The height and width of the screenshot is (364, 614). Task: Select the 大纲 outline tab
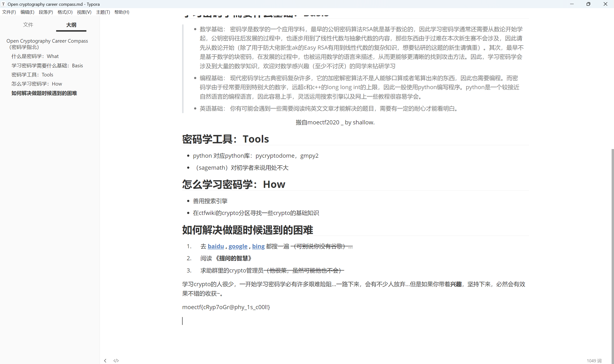pyautogui.click(x=71, y=25)
